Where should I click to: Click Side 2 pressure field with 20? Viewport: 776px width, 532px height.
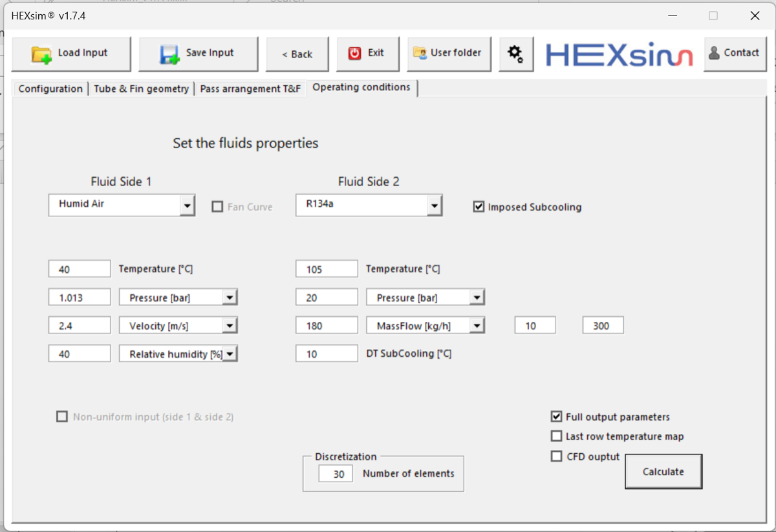(x=327, y=297)
